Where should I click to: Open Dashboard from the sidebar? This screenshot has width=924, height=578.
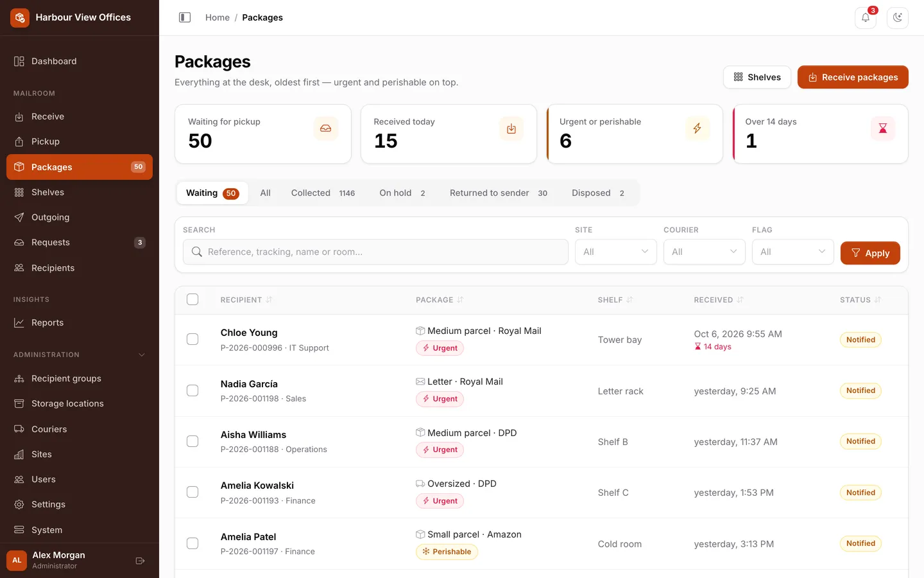(80, 61)
